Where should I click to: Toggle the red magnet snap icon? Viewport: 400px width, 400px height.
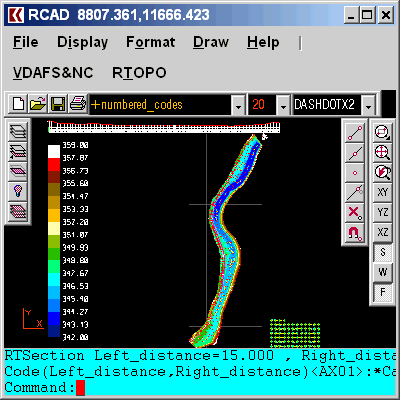pyautogui.click(x=355, y=233)
